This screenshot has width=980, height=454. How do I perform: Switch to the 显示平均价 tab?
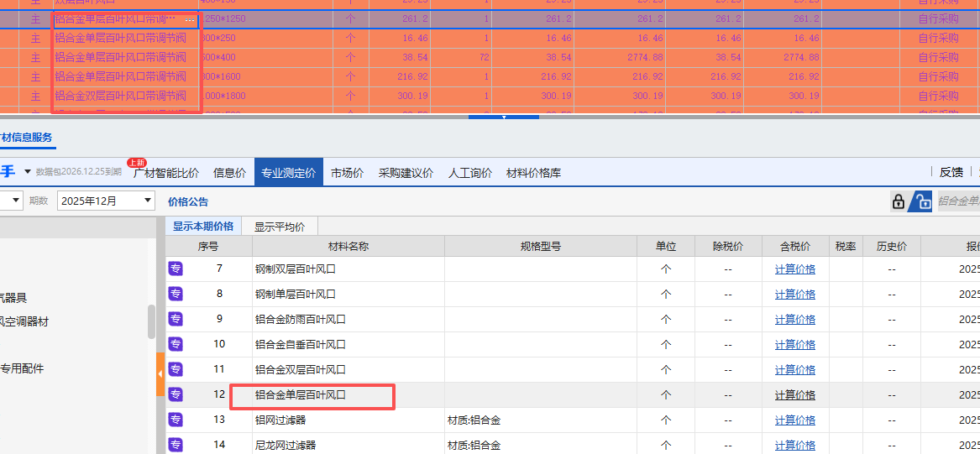pyautogui.click(x=280, y=226)
